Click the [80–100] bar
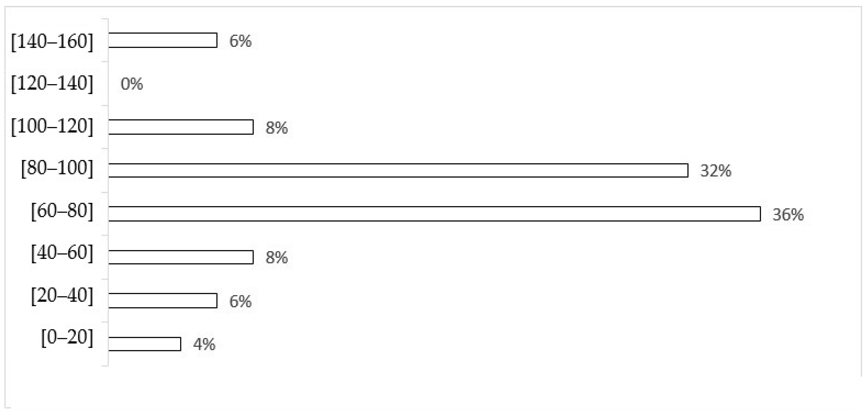868x414 pixels. point(398,171)
